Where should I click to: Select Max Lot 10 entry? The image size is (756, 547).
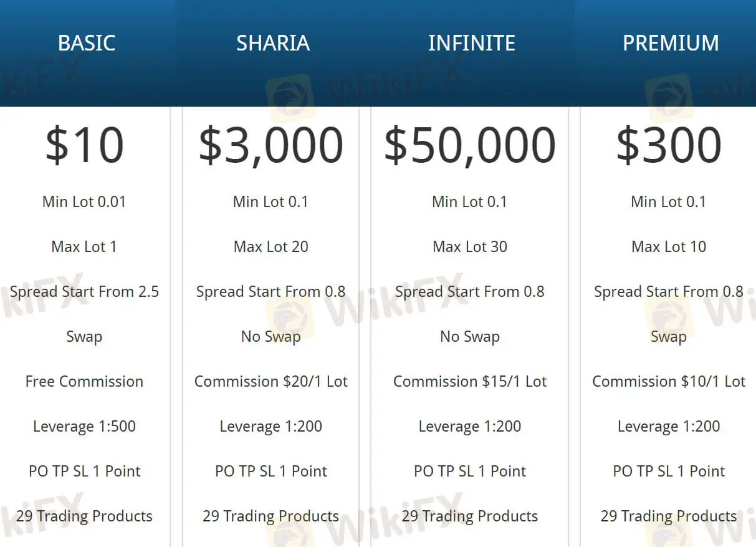(x=669, y=247)
